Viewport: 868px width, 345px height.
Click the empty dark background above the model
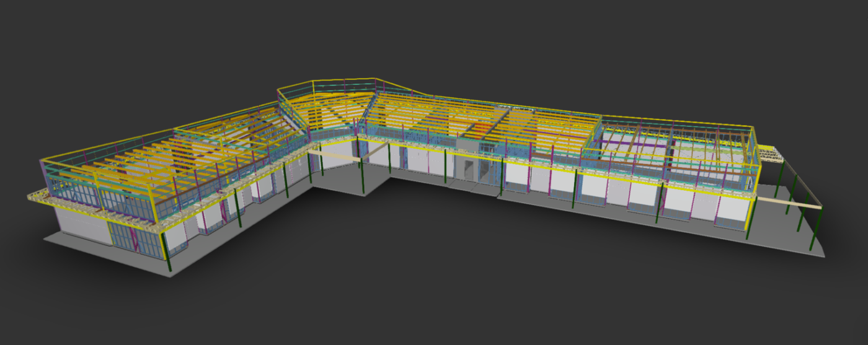pyautogui.click(x=434, y=37)
